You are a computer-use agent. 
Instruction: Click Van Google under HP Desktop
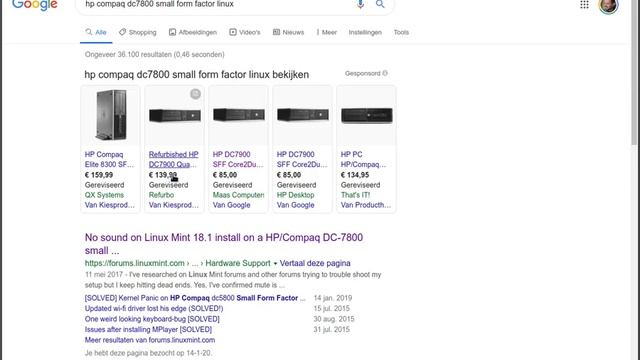(296, 205)
